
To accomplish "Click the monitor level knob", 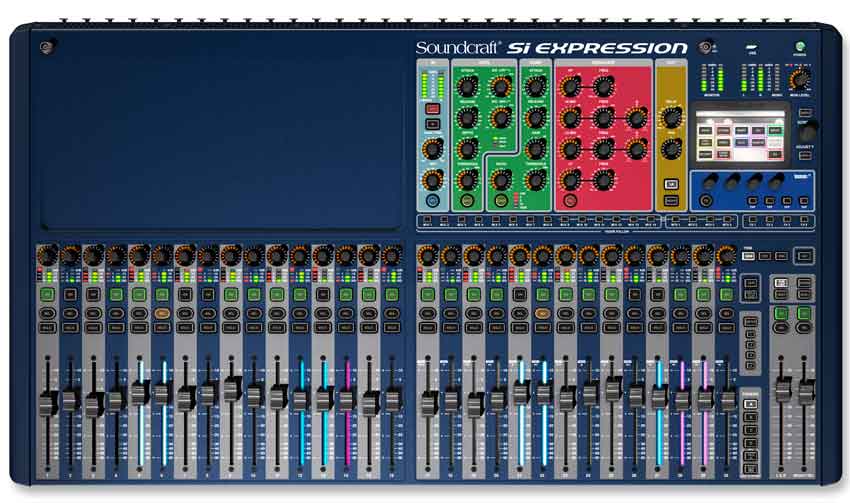I will coord(800,79).
